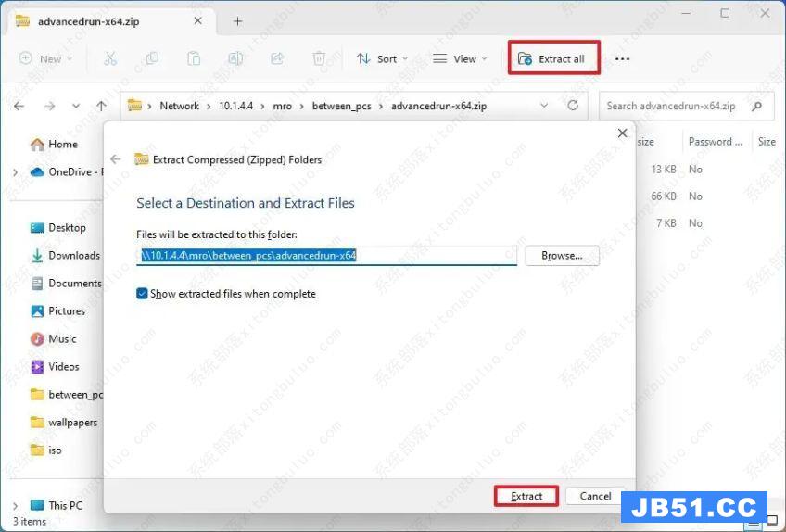Click the Extract all toolbar button
This screenshot has width=786, height=532.
(x=553, y=58)
